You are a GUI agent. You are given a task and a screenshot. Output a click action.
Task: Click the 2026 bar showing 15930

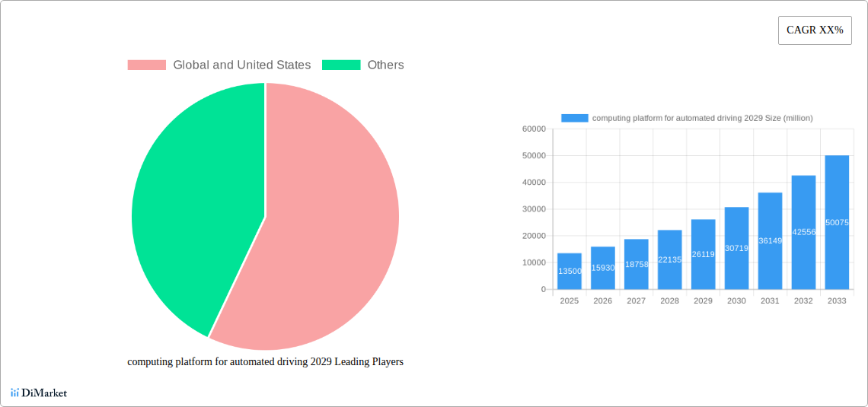click(602, 268)
